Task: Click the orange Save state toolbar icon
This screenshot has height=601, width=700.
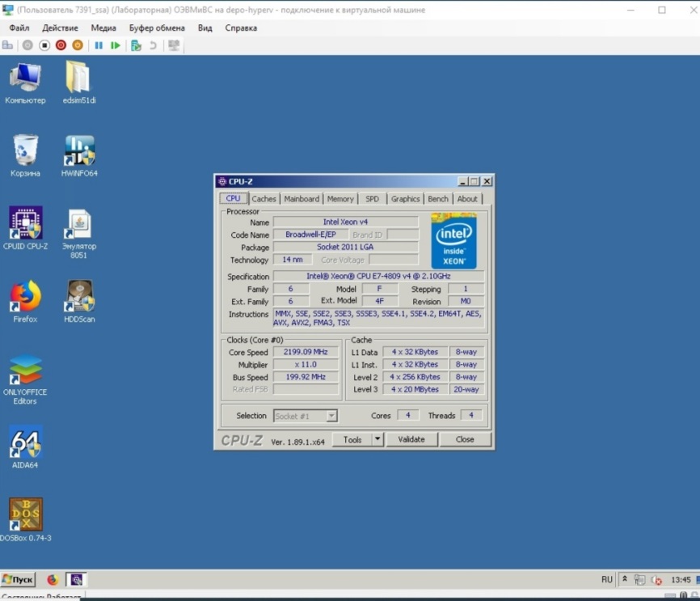Action: [x=78, y=45]
